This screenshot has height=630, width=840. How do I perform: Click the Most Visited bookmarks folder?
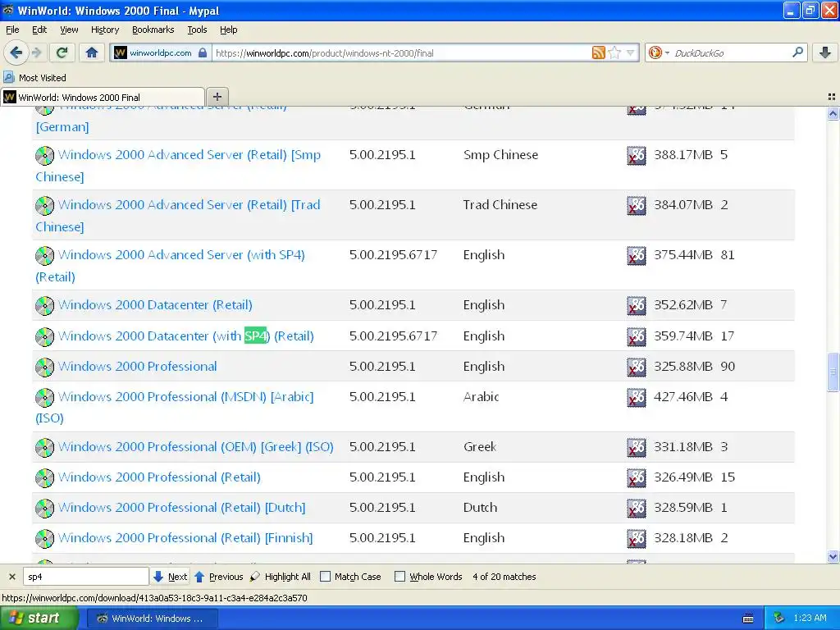[34, 78]
